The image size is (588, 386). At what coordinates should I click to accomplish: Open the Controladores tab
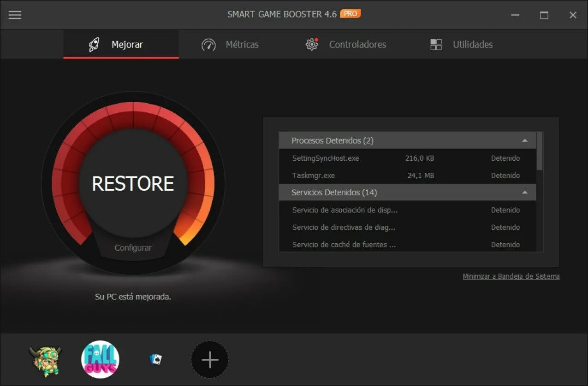click(346, 45)
